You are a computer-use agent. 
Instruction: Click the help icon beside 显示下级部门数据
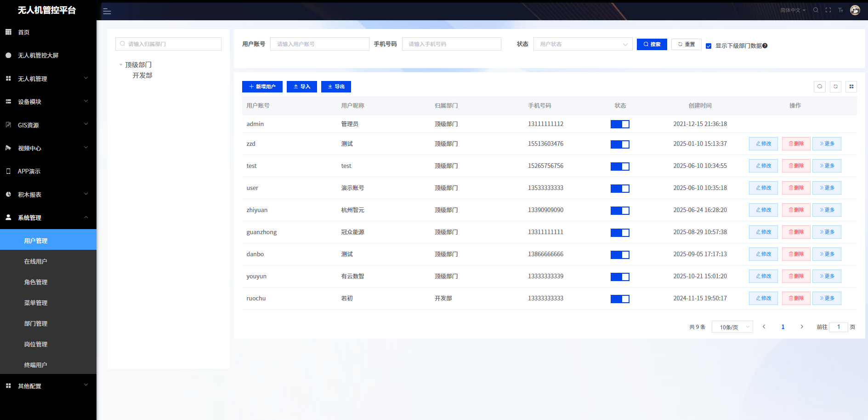coord(765,46)
